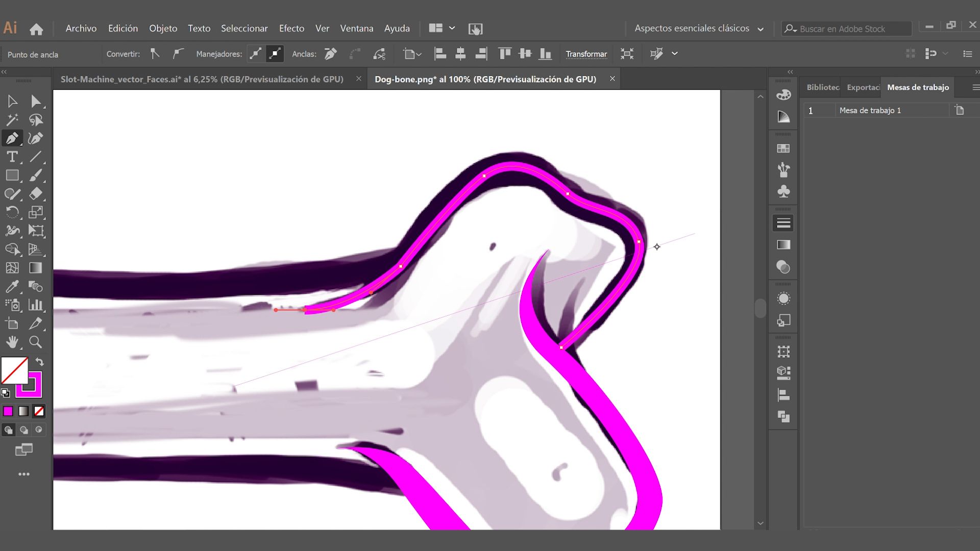980x551 pixels.
Task: Pick the Zoom tool
Action: coord(36,342)
